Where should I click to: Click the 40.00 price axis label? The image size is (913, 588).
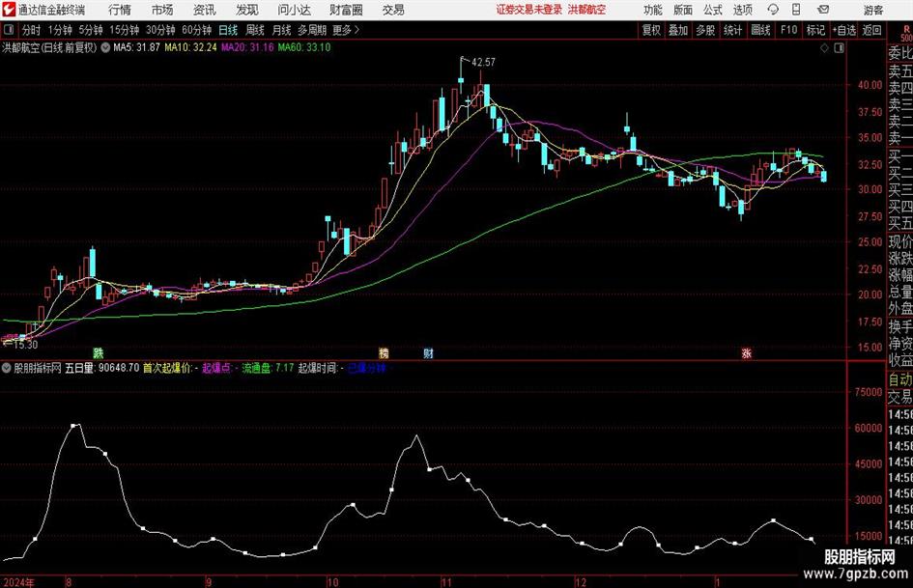(870, 85)
